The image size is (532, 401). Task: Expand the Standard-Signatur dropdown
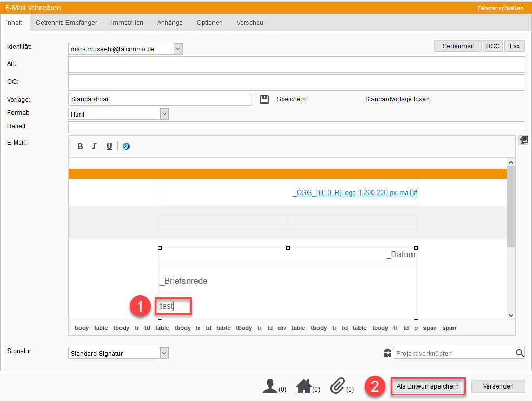(164, 353)
